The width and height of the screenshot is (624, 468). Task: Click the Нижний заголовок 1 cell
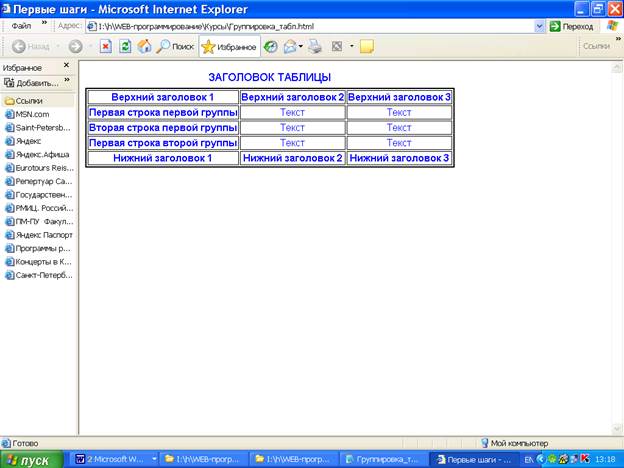coord(163,158)
